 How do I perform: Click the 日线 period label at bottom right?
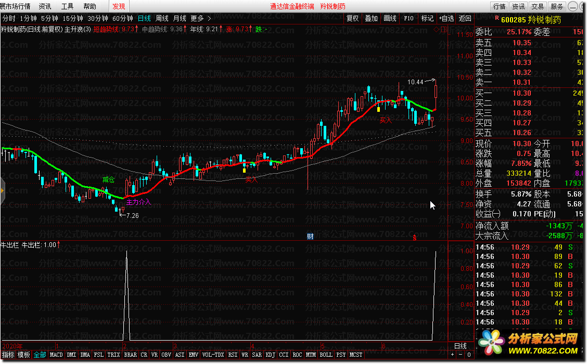tap(461, 346)
